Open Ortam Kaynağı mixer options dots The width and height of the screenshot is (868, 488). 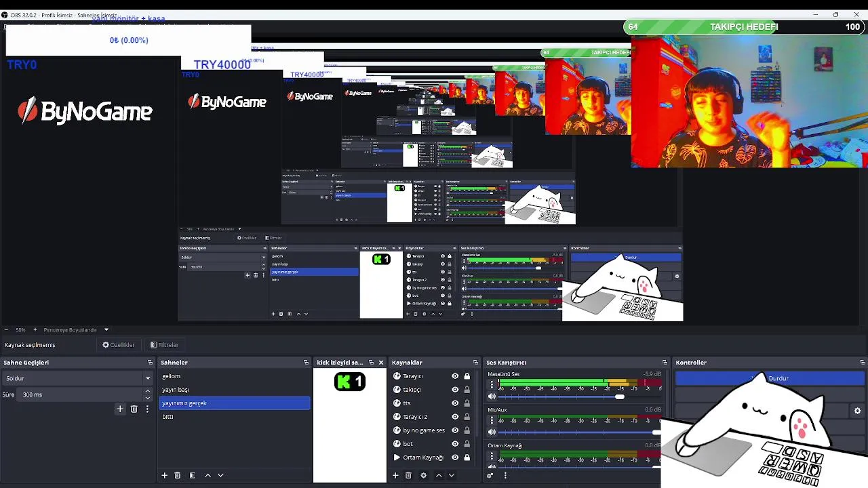(x=492, y=455)
